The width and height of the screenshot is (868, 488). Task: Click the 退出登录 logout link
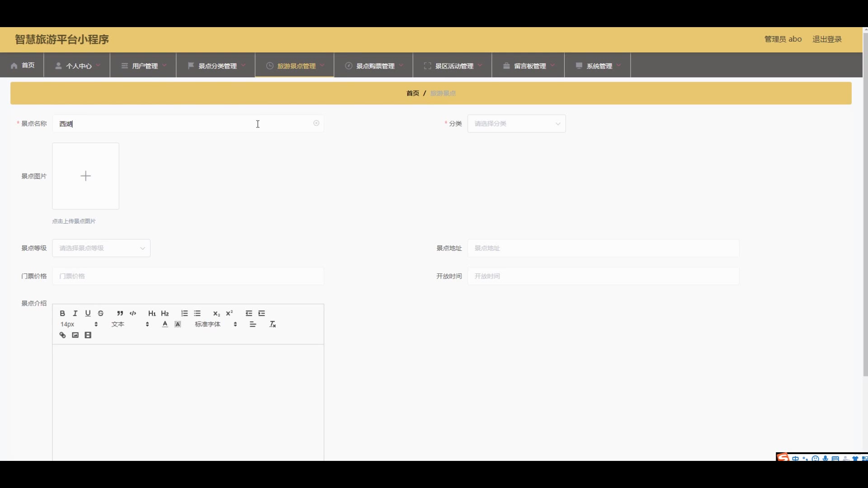[827, 39]
